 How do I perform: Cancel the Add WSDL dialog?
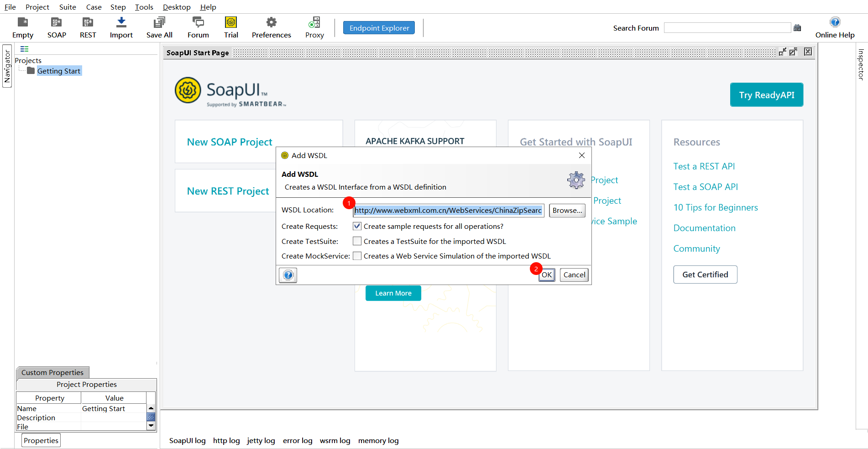point(574,275)
